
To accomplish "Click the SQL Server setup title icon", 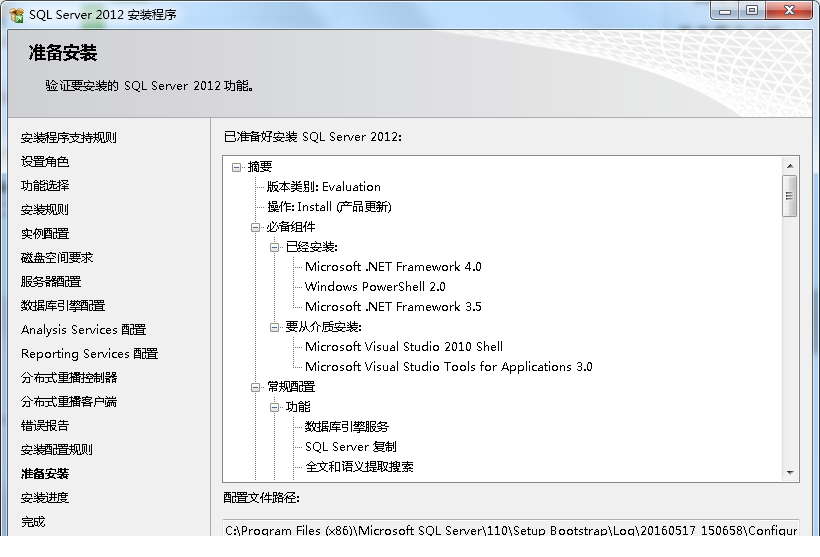I will pyautogui.click(x=16, y=15).
